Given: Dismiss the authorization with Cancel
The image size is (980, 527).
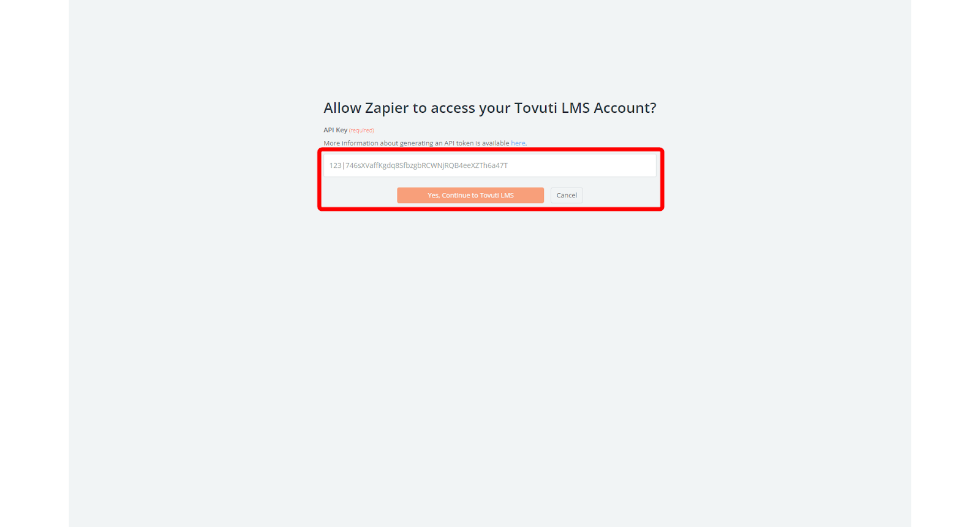Looking at the screenshot, I should click(x=567, y=195).
